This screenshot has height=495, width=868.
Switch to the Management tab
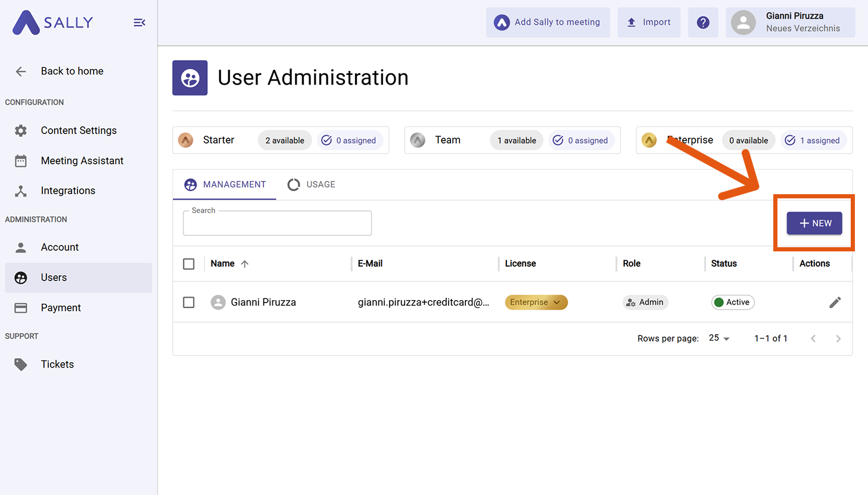point(225,185)
